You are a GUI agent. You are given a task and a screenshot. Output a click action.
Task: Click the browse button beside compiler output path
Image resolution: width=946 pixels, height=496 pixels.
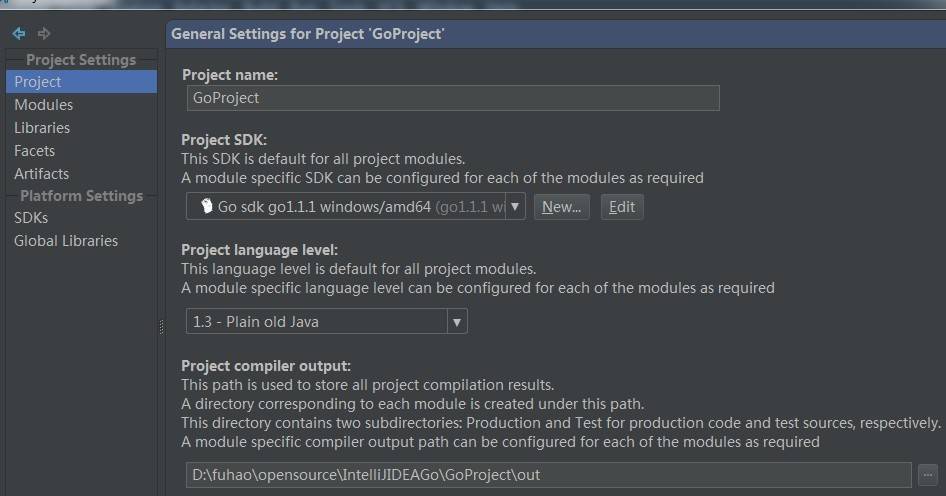click(x=927, y=474)
